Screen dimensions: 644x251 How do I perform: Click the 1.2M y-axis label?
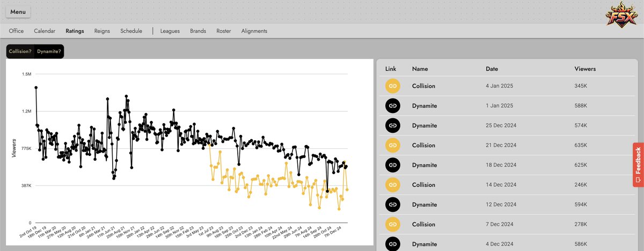(27, 111)
